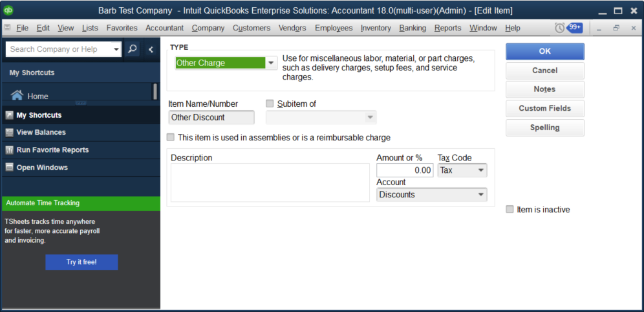Click the Amount or % input field
Viewport: 644px width, 312px height.
(x=405, y=170)
